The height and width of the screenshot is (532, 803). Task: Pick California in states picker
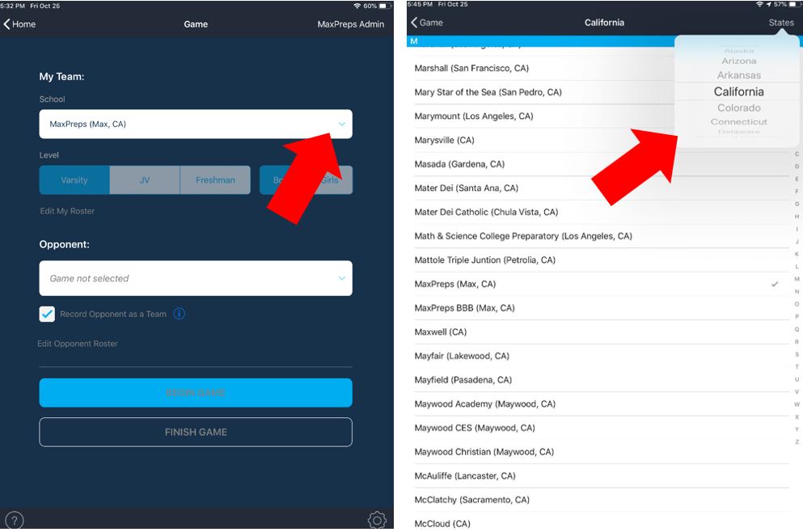point(738,91)
